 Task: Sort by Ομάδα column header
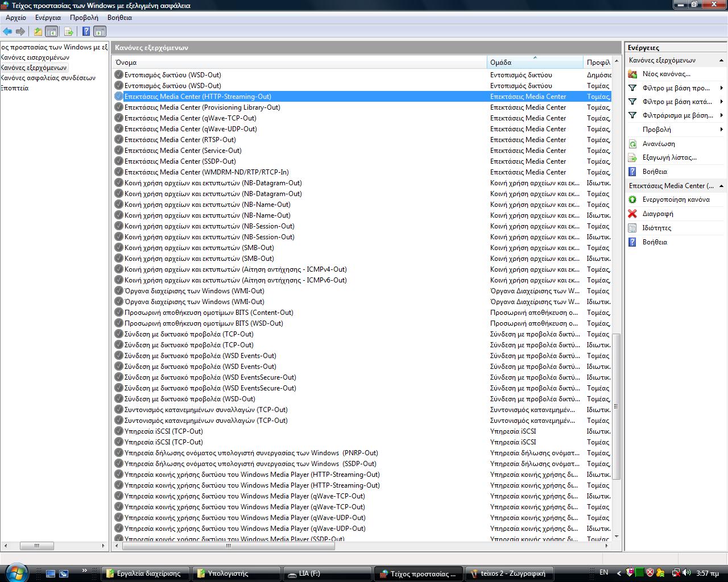tap(535, 63)
